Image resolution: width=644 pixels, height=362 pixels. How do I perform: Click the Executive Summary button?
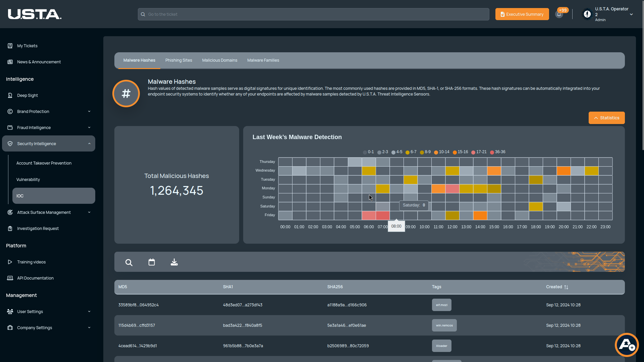522,14
